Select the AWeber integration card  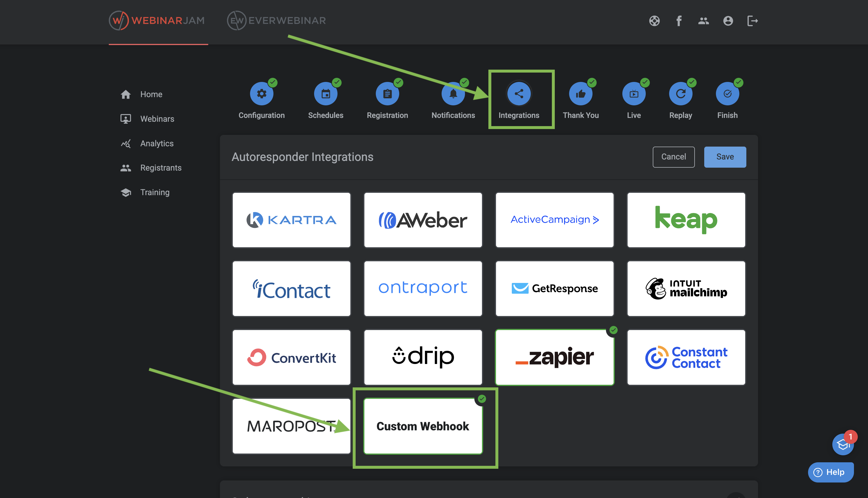pyautogui.click(x=423, y=220)
